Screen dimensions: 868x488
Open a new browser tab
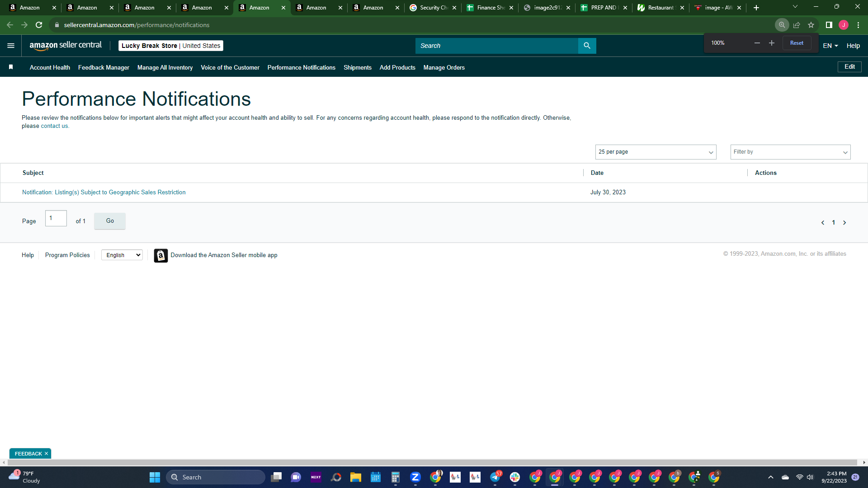(x=756, y=8)
